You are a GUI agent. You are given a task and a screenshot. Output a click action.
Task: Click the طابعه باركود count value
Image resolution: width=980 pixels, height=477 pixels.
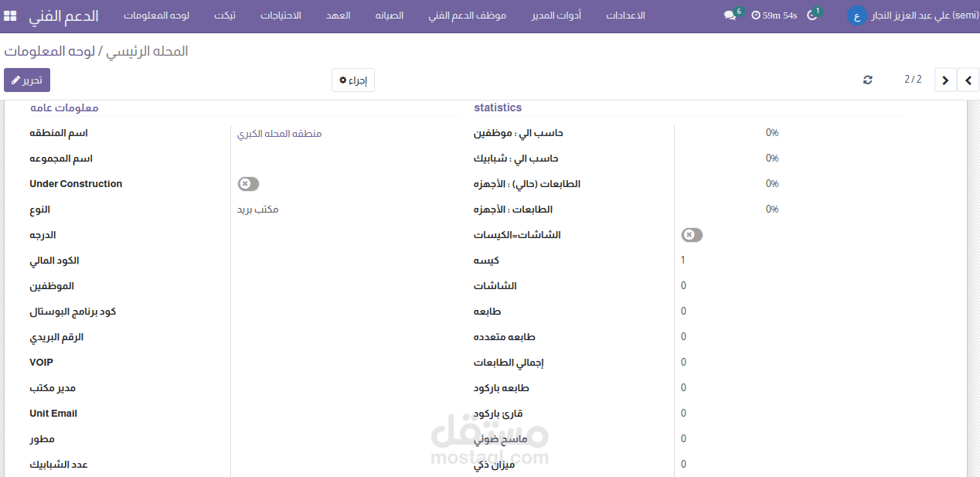tap(683, 388)
